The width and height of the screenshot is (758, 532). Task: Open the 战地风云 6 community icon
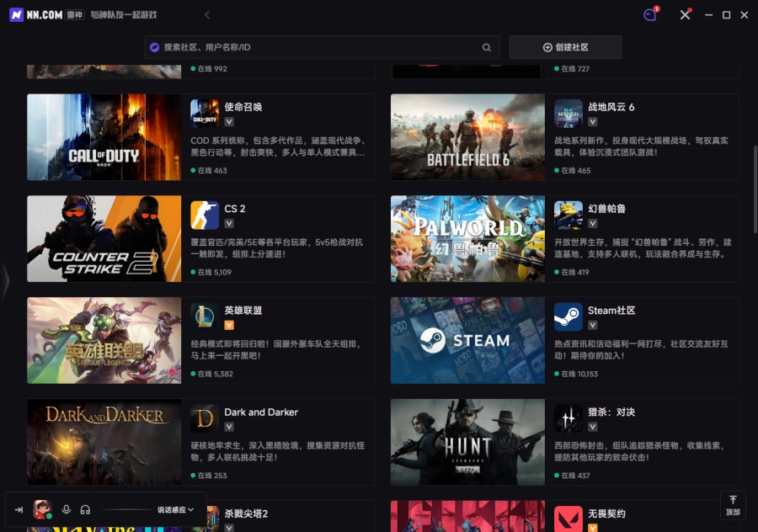(x=568, y=114)
